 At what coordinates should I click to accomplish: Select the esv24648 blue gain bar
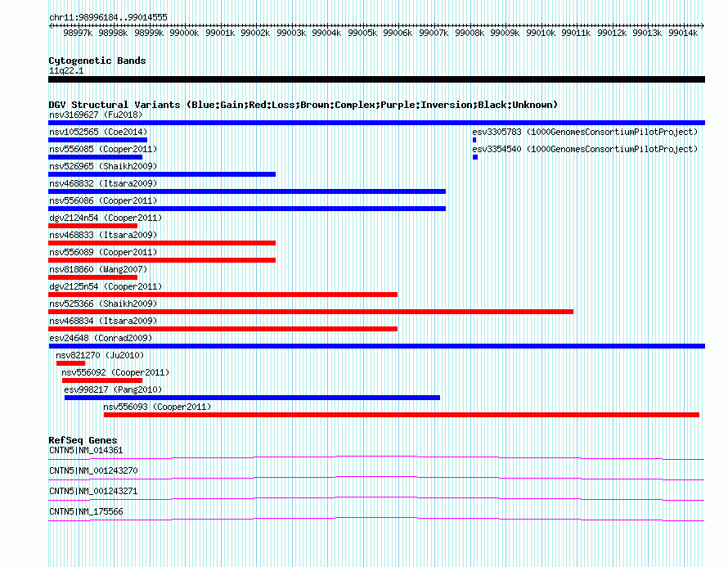coord(376,346)
